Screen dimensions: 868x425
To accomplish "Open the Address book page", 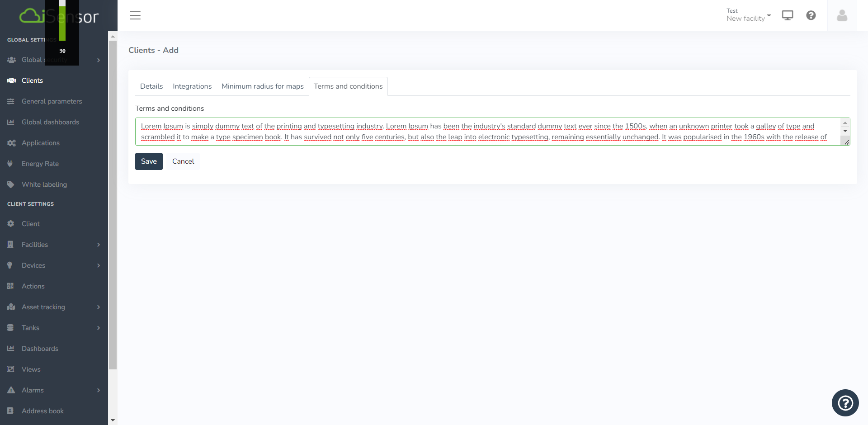I will tap(42, 411).
